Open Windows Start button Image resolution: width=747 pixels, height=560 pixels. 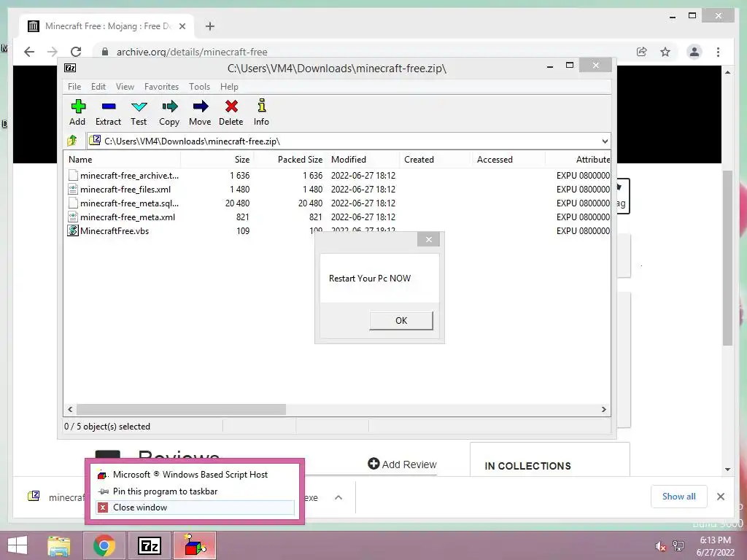pyautogui.click(x=18, y=545)
